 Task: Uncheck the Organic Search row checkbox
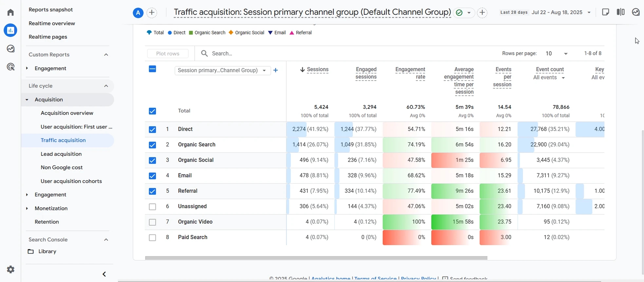(x=152, y=145)
